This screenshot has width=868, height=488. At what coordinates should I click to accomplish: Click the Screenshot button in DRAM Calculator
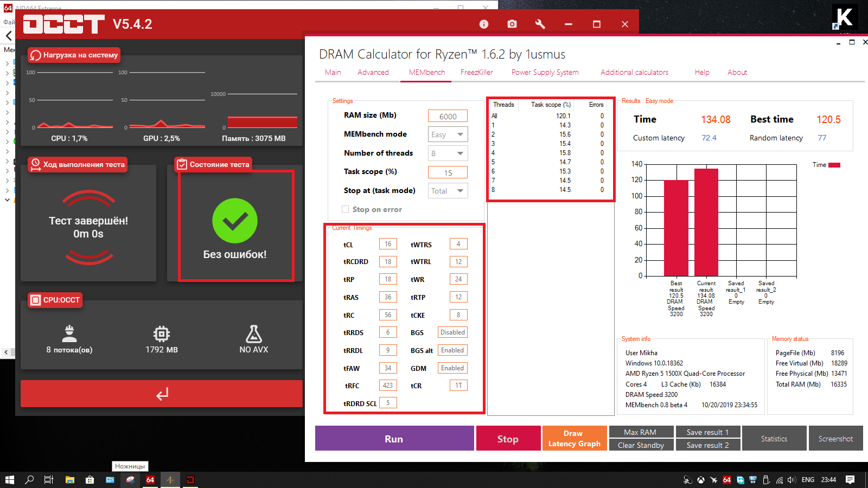tap(836, 438)
